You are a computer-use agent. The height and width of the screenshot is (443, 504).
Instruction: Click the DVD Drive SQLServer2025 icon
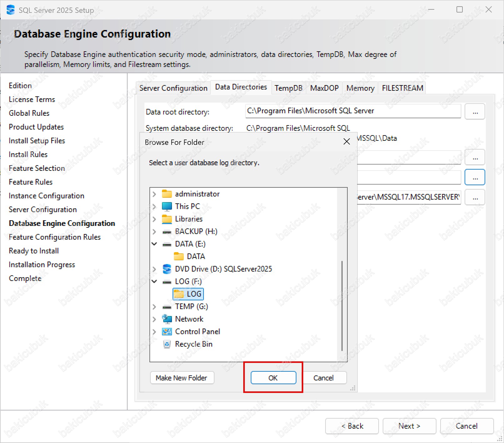point(167,269)
